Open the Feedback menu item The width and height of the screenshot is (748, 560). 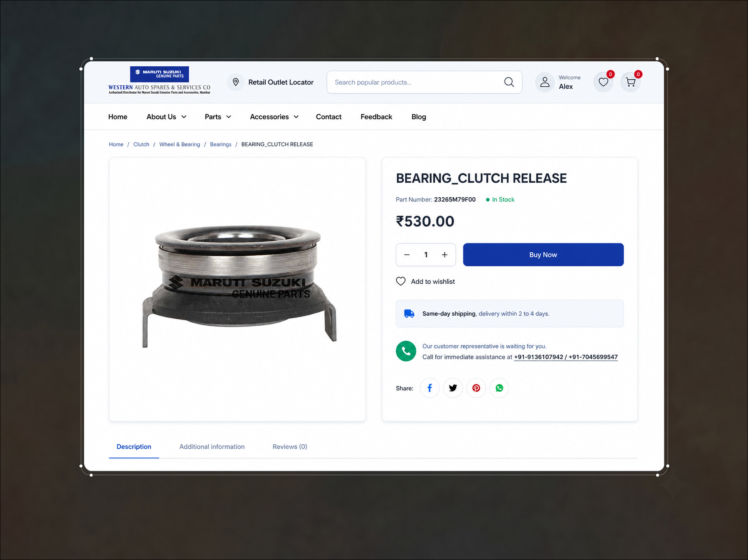pos(376,117)
